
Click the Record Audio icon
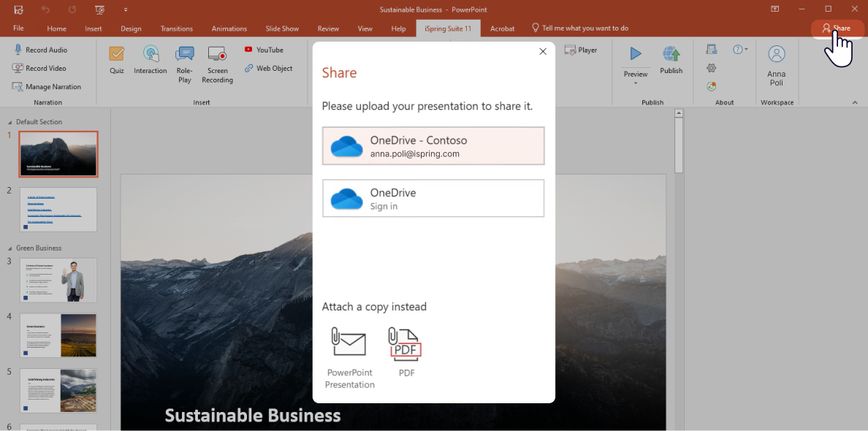point(17,50)
